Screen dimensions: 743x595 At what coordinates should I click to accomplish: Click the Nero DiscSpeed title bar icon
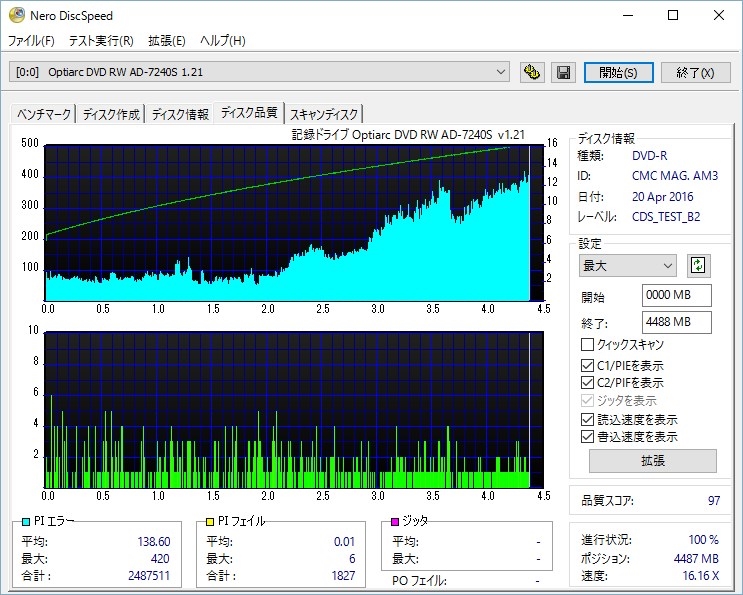[x=16, y=15]
